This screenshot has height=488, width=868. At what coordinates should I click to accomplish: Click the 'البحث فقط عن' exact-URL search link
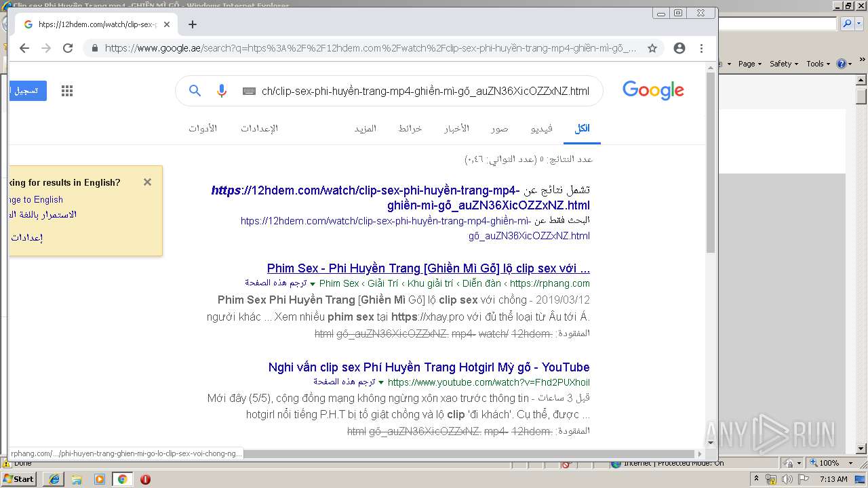point(415,228)
